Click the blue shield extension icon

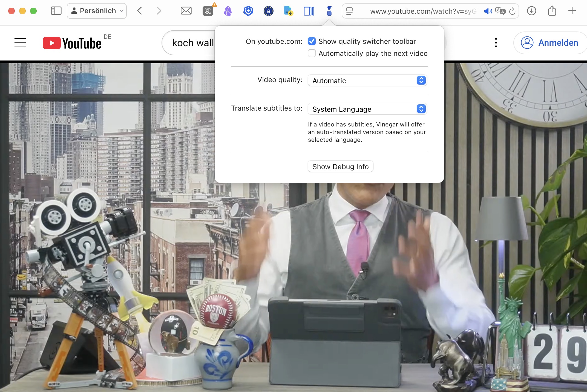pos(248,11)
